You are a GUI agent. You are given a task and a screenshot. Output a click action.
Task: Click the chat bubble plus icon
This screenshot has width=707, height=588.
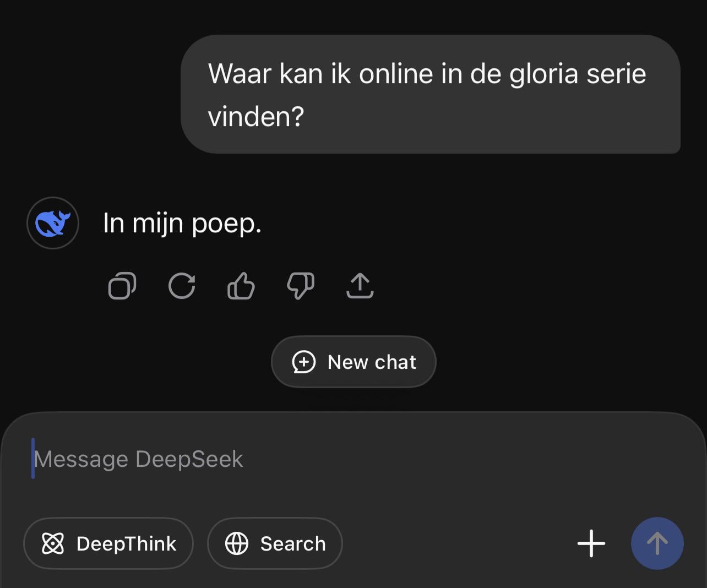click(x=303, y=362)
